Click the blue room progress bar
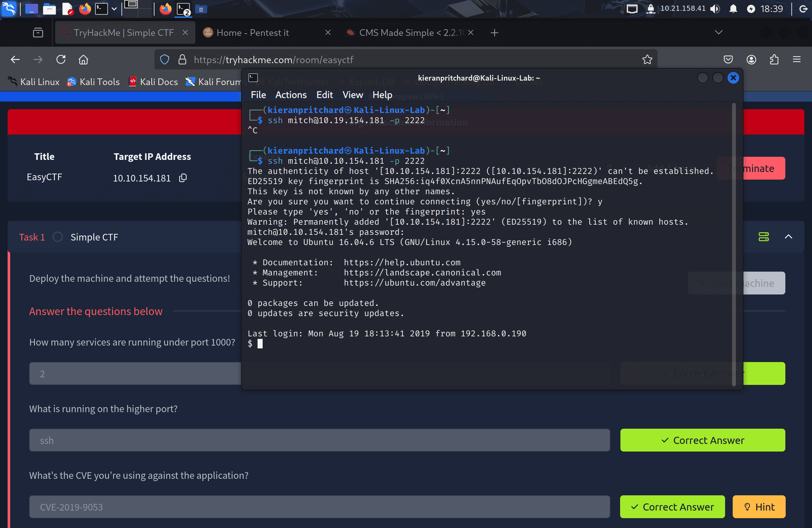 pos(121,96)
